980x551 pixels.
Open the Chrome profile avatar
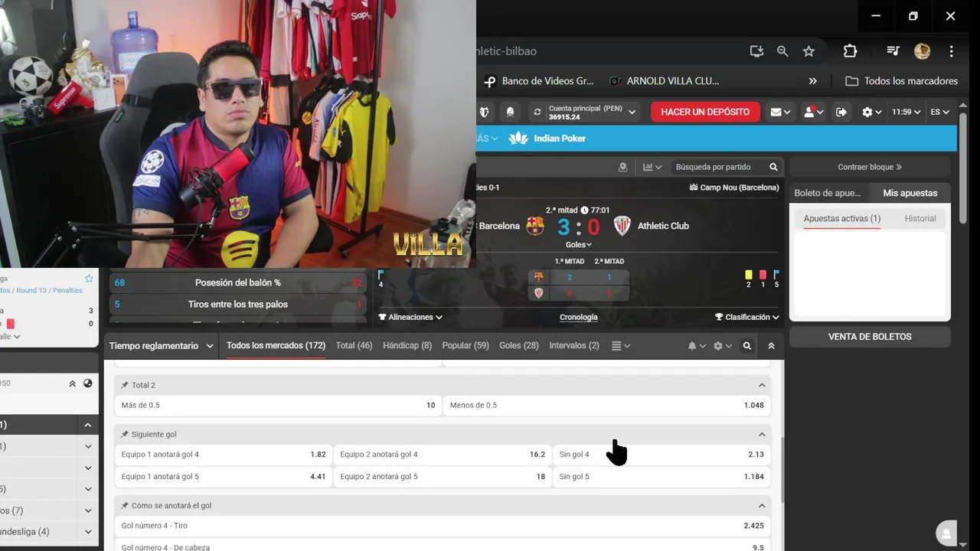922,51
